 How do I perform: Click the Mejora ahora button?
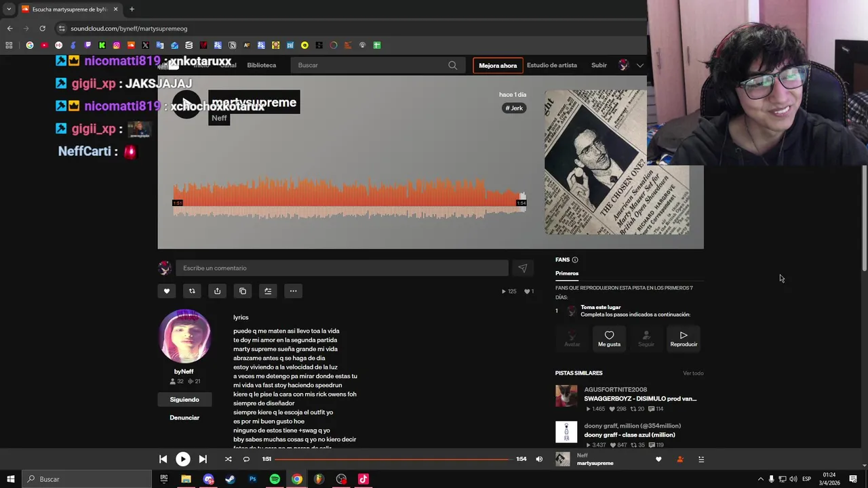tap(498, 66)
